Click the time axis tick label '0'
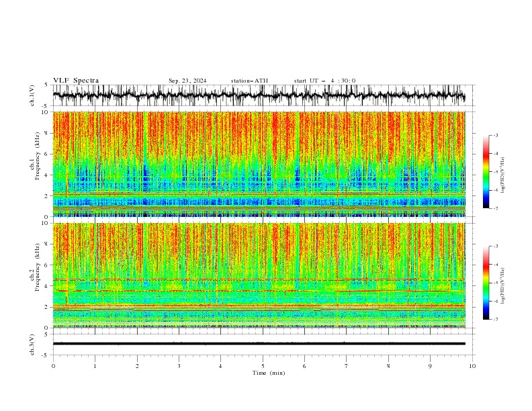 point(53,366)
